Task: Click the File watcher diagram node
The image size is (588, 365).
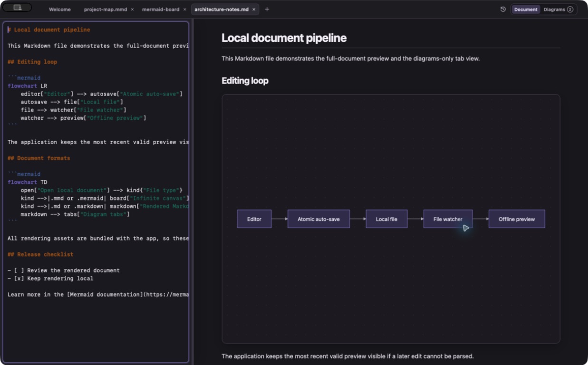Action: point(448,219)
